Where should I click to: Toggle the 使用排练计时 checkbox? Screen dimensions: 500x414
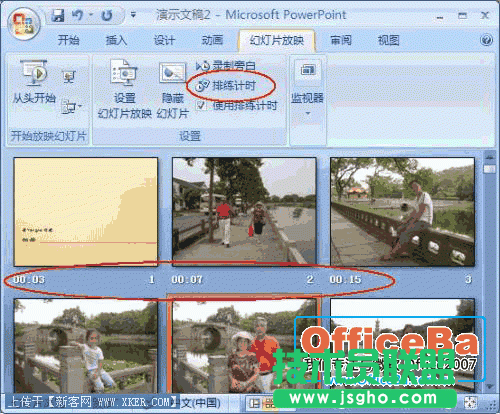[x=201, y=106]
